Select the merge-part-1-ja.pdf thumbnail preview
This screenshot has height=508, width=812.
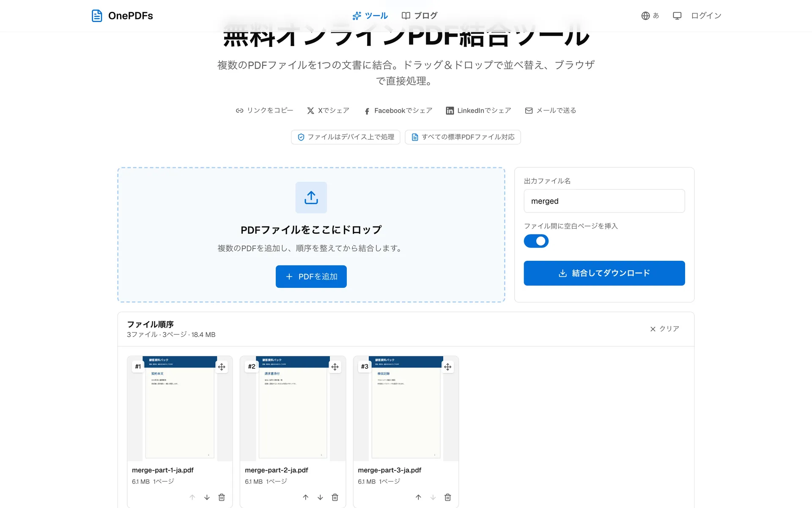point(180,409)
